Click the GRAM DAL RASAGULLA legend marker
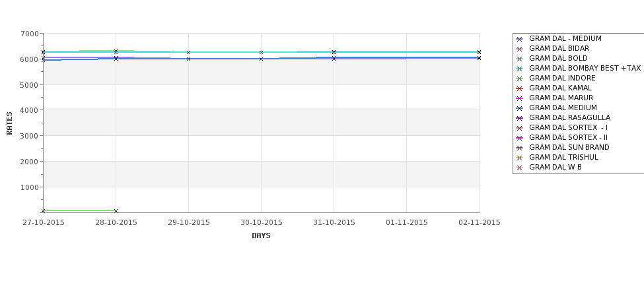The width and height of the screenshot is (644, 283). pyautogui.click(x=519, y=118)
